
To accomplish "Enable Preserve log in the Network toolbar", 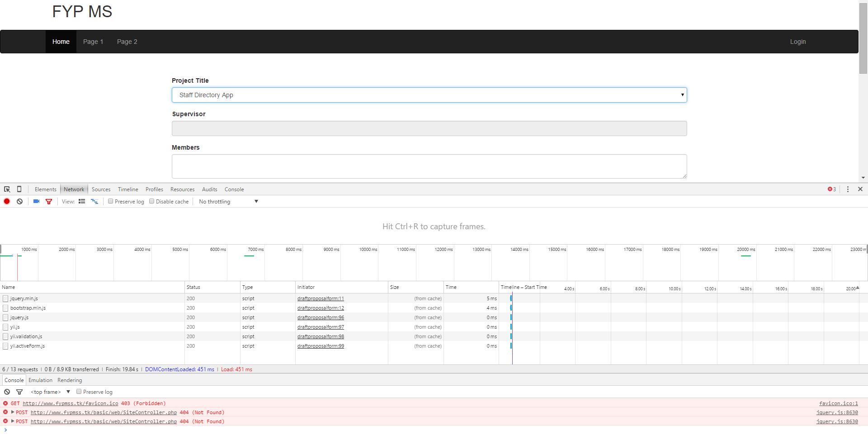I will 110,201.
